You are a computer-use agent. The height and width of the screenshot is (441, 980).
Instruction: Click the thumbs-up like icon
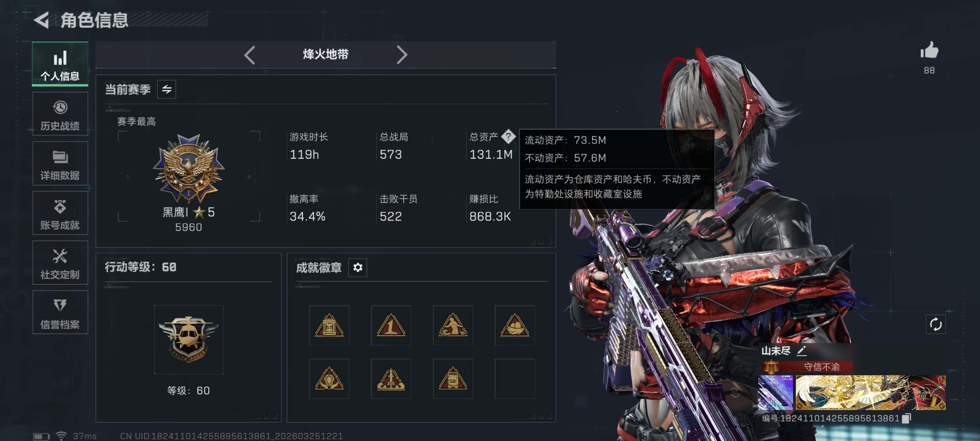pos(929,50)
